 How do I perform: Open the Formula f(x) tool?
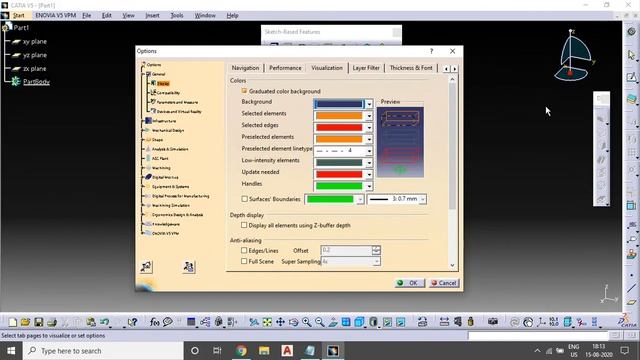click(x=154, y=322)
